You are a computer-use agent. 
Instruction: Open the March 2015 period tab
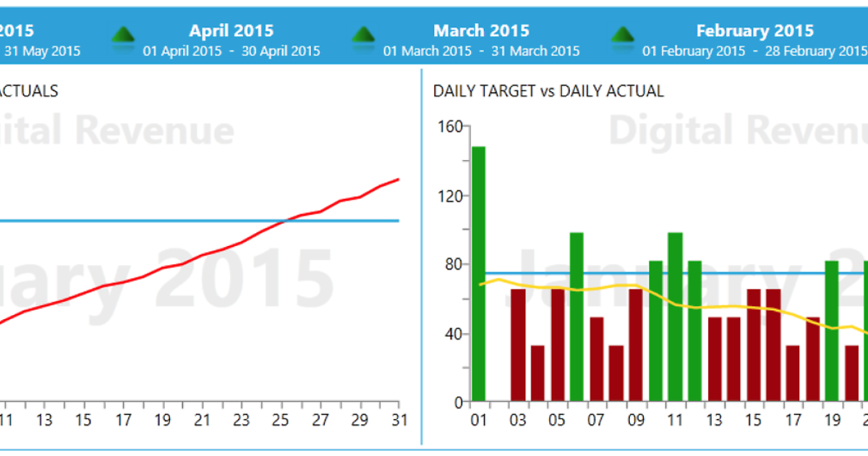(x=481, y=40)
